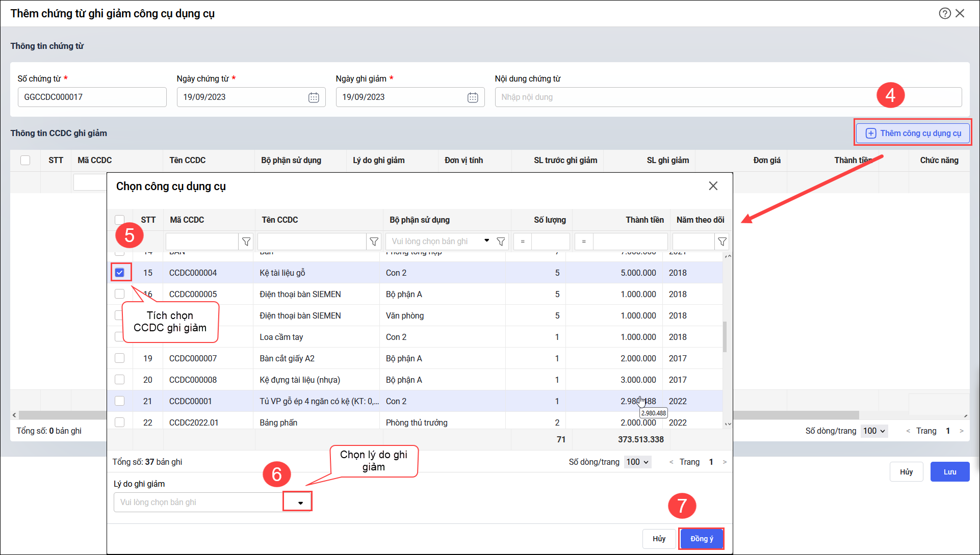Tick checkbox for row CCDC00001
Screen dimensions: 980x555
coord(120,401)
